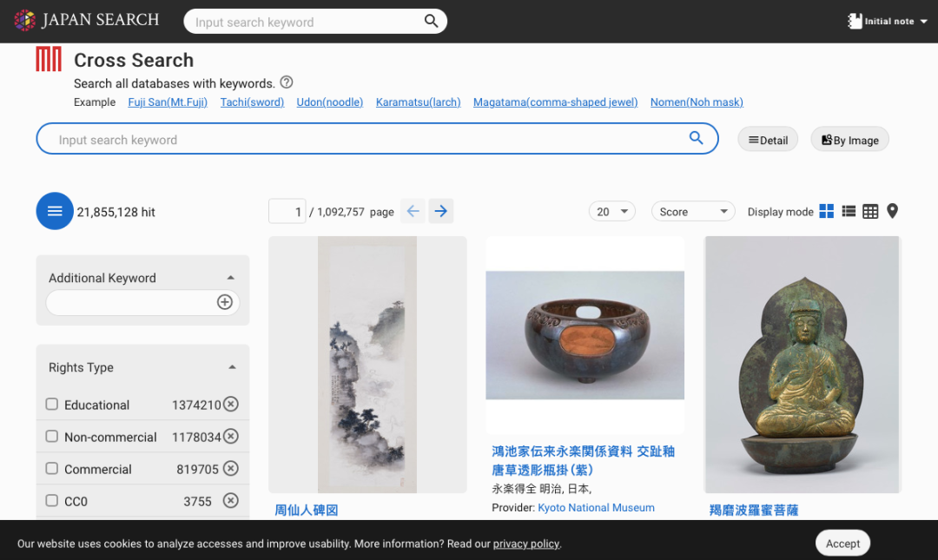Switch to list display mode

(x=849, y=211)
